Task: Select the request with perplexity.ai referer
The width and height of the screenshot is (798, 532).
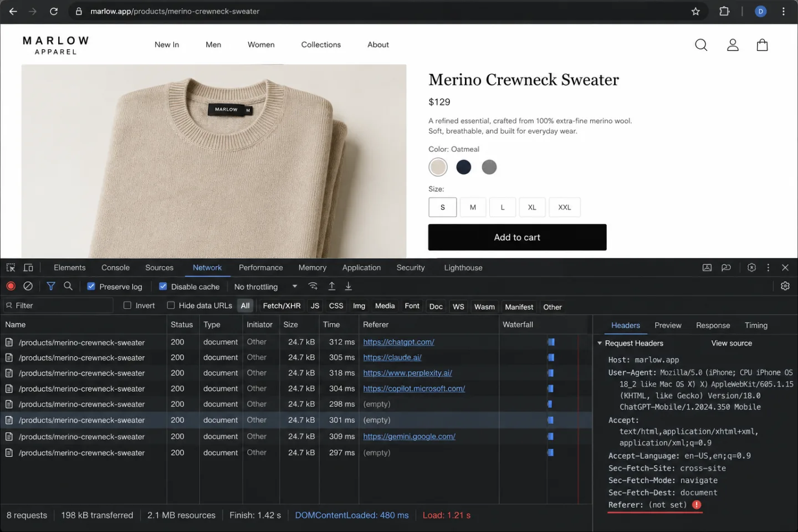Action: 296,373
